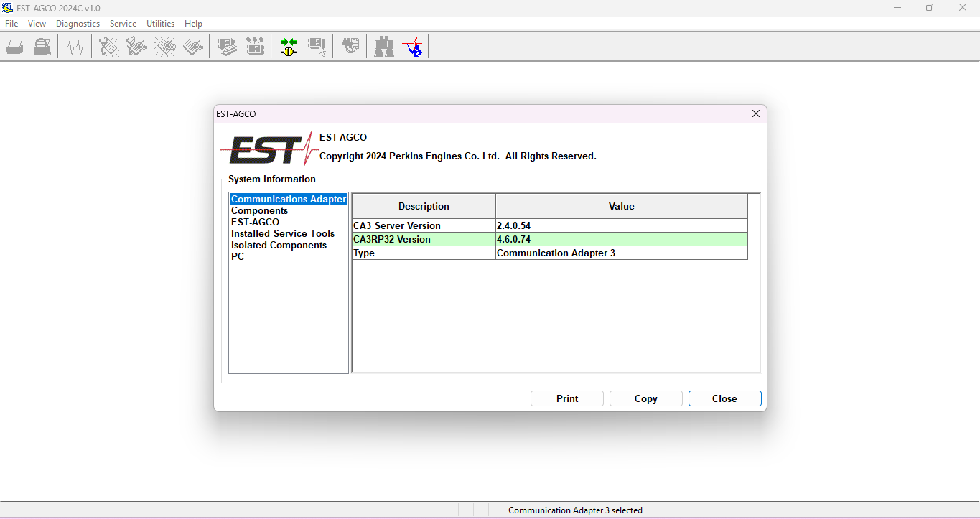This screenshot has width=980, height=519.
Task: Click the stethoscope active diagnostic codes icon
Action: coord(109,47)
